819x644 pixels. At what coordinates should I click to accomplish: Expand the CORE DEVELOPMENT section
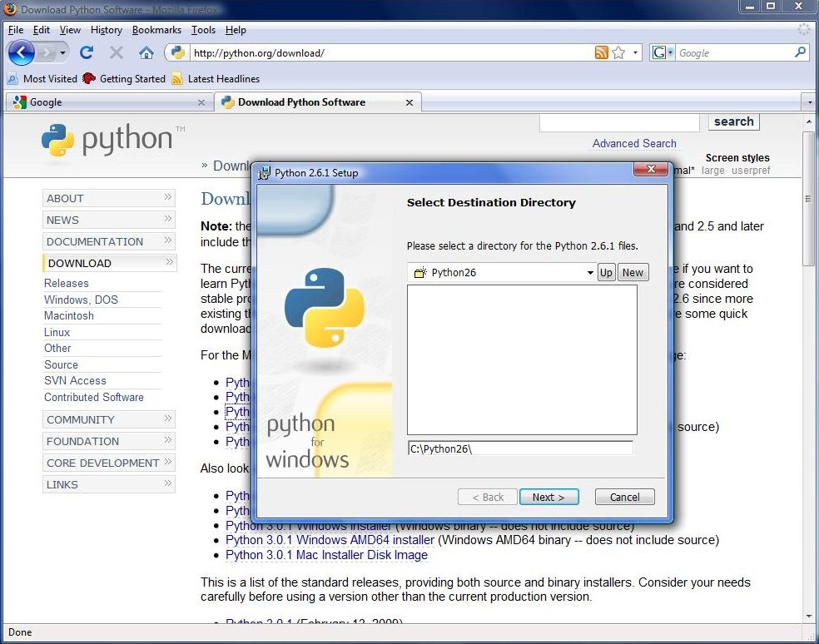coord(109,463)
